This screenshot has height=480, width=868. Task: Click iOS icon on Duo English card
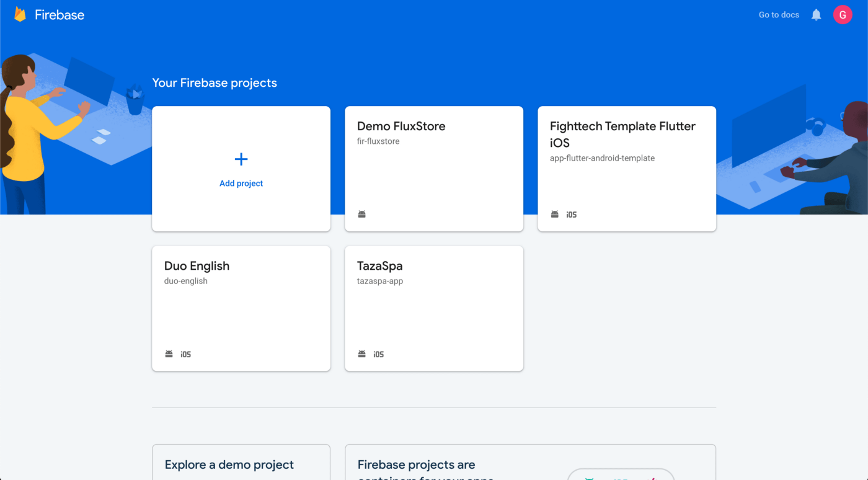[x=186, y=355]
